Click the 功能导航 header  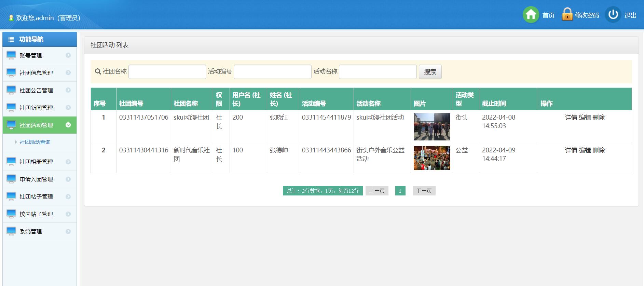(40, 39)
